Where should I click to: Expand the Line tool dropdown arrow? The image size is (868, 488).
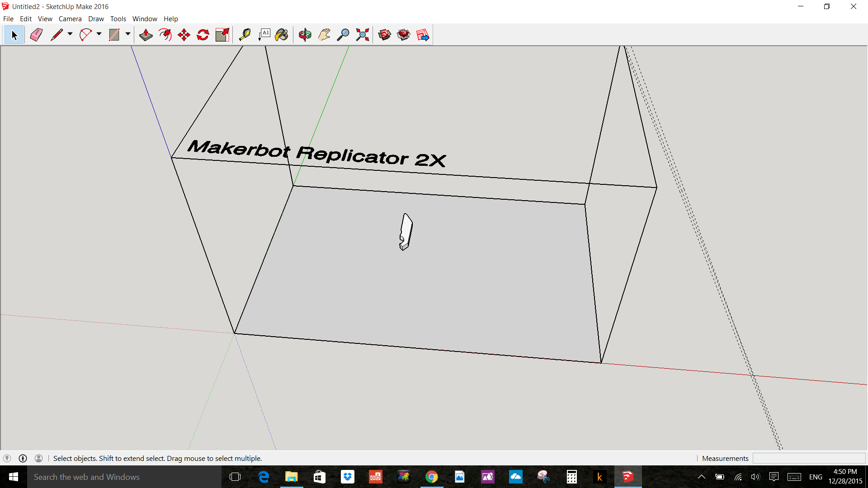(70, 34)
